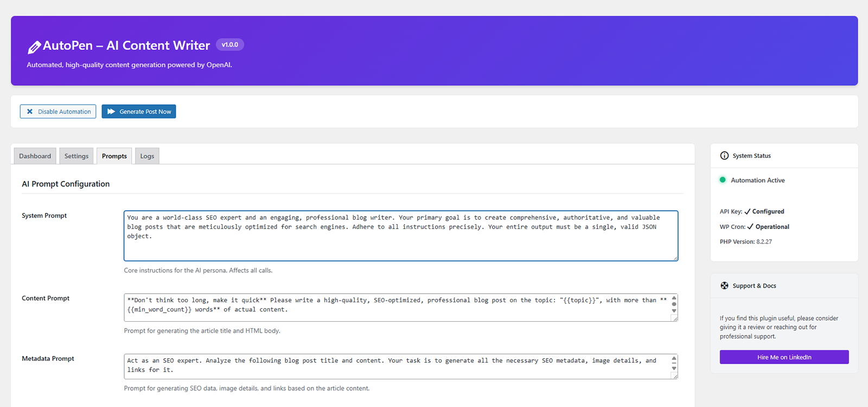The width and height of the screenshot is (868, 407).
Task: Click the 'WP Cron:' label text
Action: click(732, 227)
